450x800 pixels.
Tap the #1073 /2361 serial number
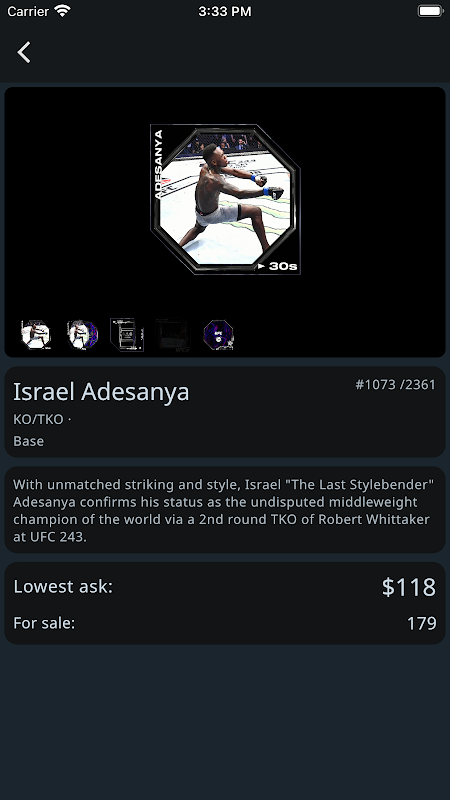pos(395,385)
